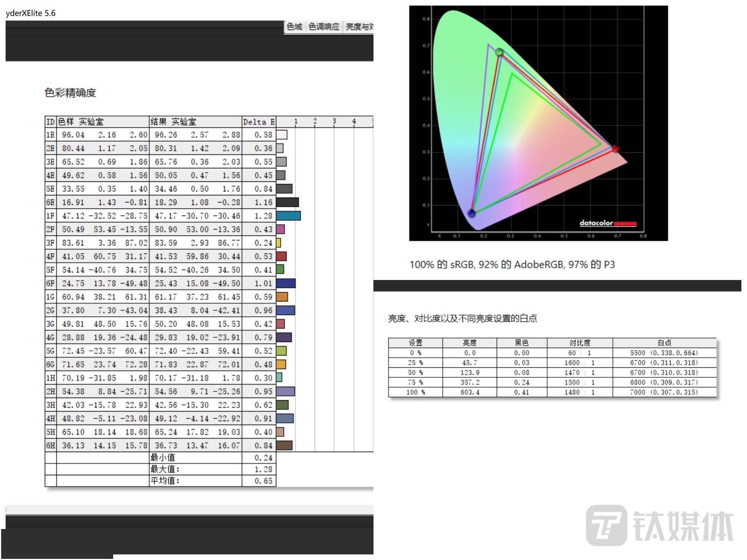Viewport: 747px width, 560px height.
Task: Click Delta E value 0.58 in row 1E
Action: pyautogui.click(x=263, y=135)
